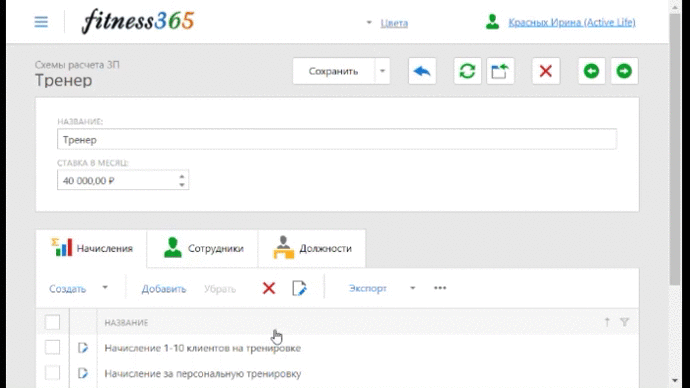690x388 pixels.
Task: Switch to the Должности tab
Action: coord(312,249)
